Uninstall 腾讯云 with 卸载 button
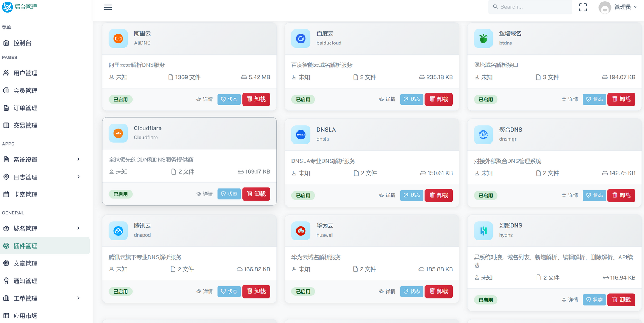 coord(256,291)
